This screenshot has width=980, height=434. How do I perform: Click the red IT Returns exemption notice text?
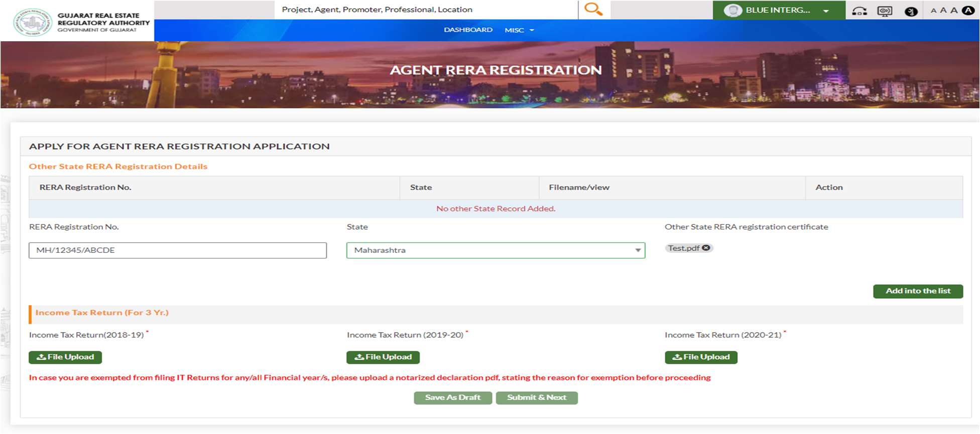click(x=370, y=378)
